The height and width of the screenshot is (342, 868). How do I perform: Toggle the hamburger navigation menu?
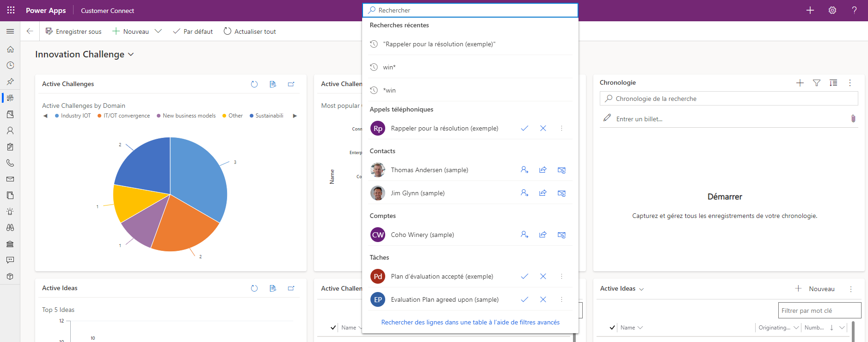(x=10, y=31)
